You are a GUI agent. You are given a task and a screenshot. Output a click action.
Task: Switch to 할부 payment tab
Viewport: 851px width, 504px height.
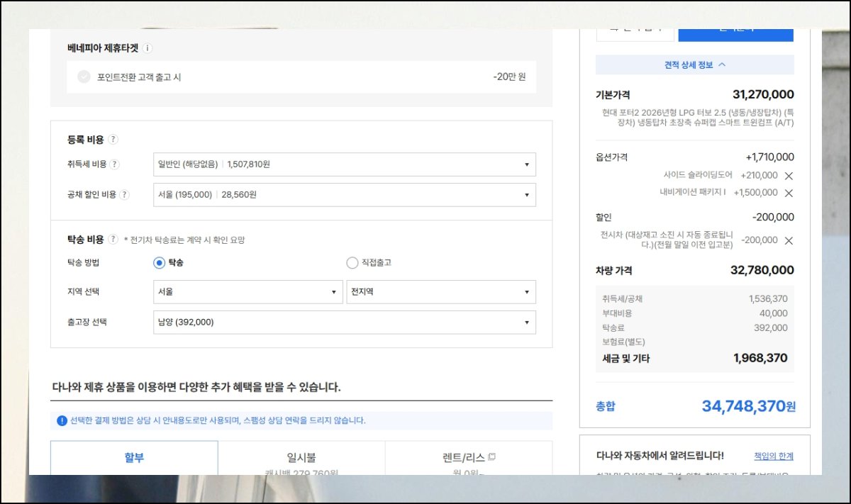click(134, 458)
